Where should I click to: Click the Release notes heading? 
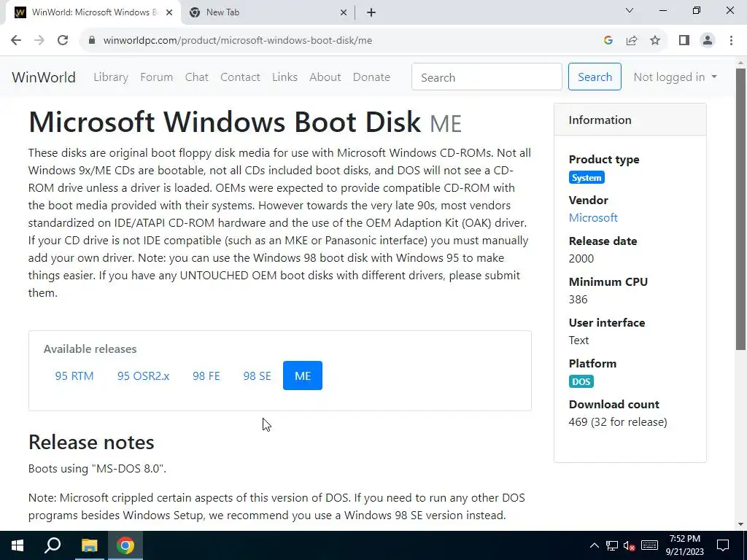click(x=91, y=443)
